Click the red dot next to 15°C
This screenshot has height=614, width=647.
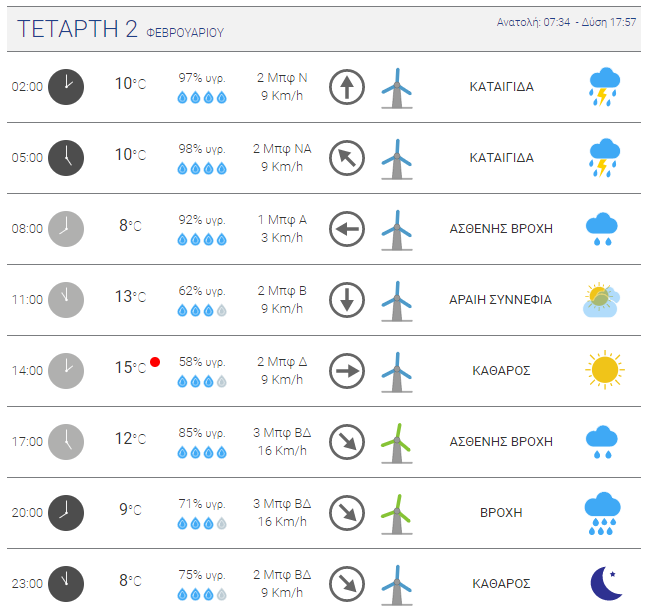155,362
